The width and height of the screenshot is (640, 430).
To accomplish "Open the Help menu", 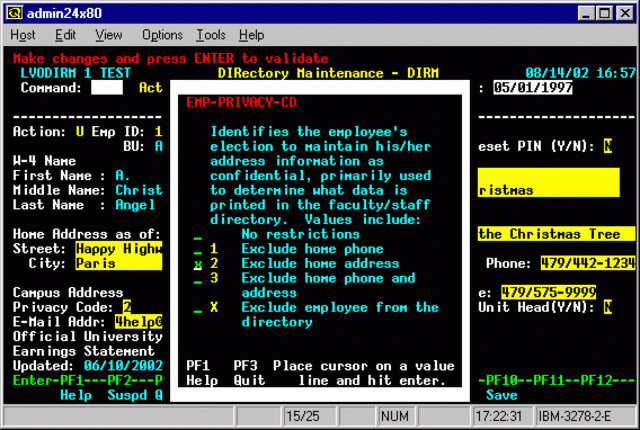I will (x=251, y=35).
